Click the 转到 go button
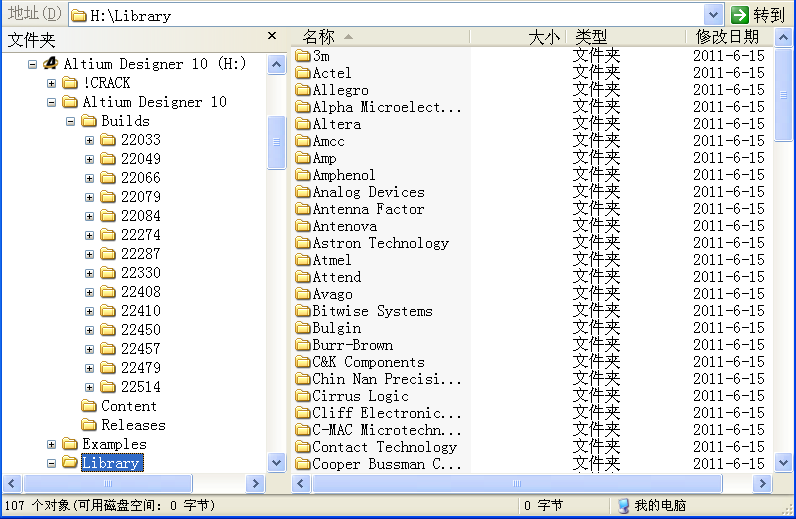This screenshot has height=519, width=796. pyautogui.click(x=760, y=15)
